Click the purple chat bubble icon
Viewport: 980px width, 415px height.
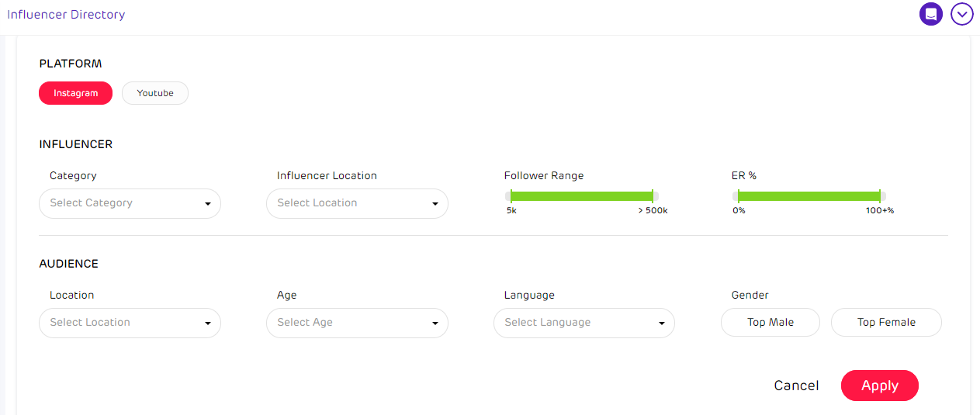click(x=931, y=14)
